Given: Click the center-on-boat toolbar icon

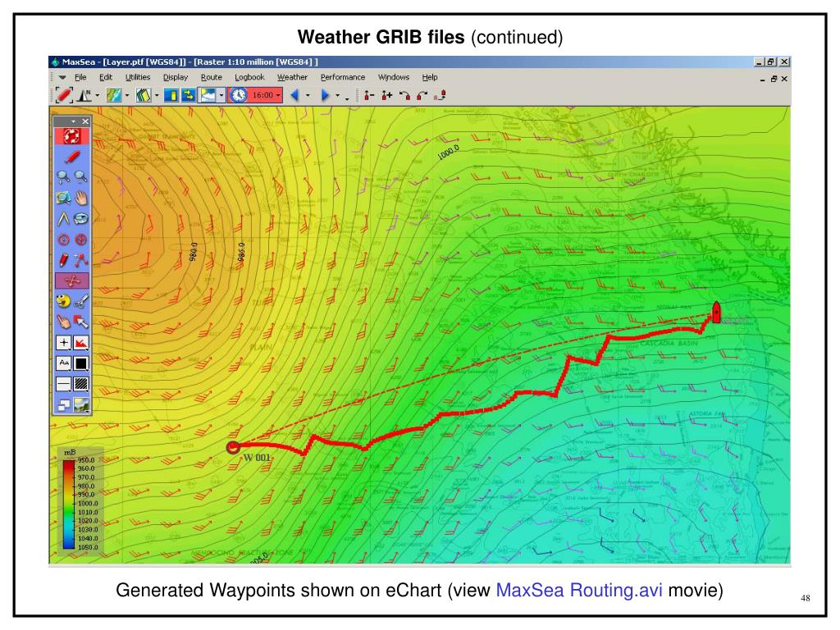Looking at the screenshot, I should tap(64, 95).
